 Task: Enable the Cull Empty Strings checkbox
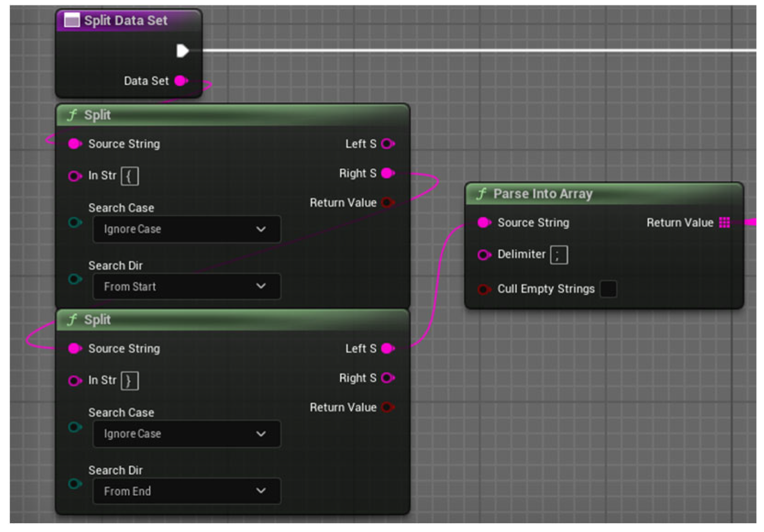pyautogui.click(x=608, y=289)
